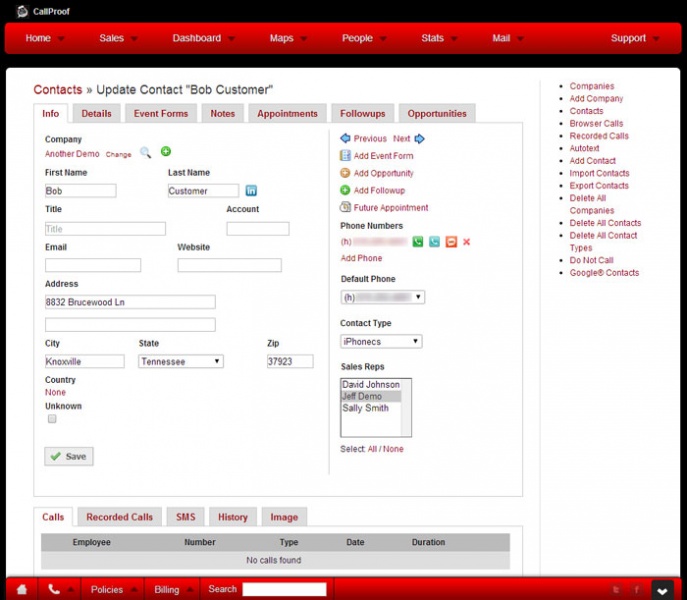The height and width of the screenshot is (600, 687).
Task: Click the Add Phone link
Action: (361, 258)
